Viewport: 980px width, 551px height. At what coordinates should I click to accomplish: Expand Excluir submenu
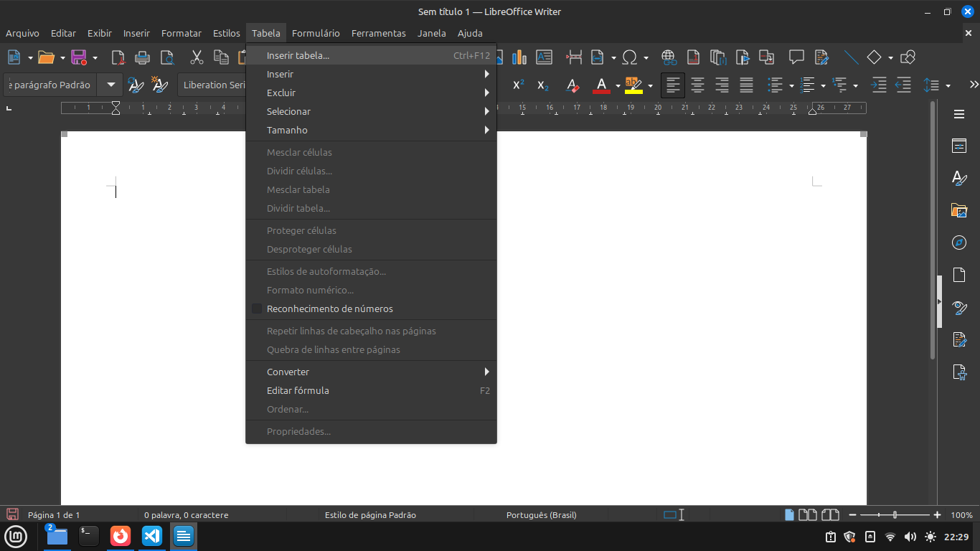[x=371, y=93]
